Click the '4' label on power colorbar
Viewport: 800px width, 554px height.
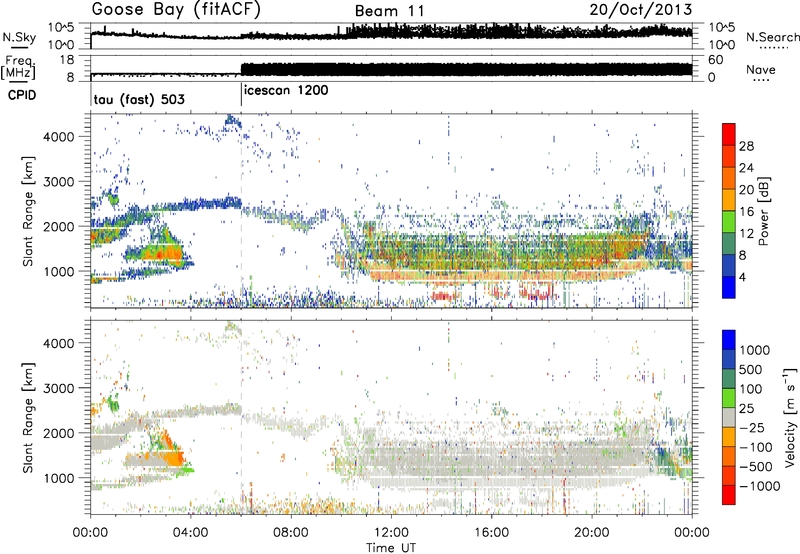743,277
